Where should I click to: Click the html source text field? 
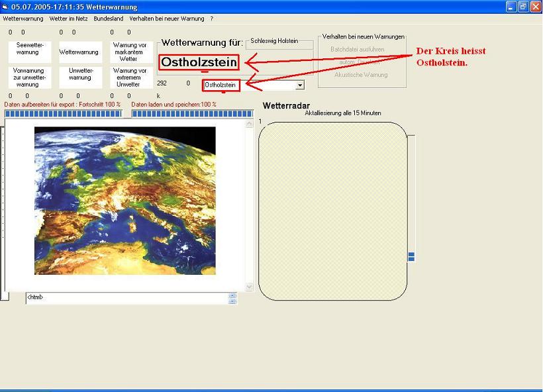[126, 298]
